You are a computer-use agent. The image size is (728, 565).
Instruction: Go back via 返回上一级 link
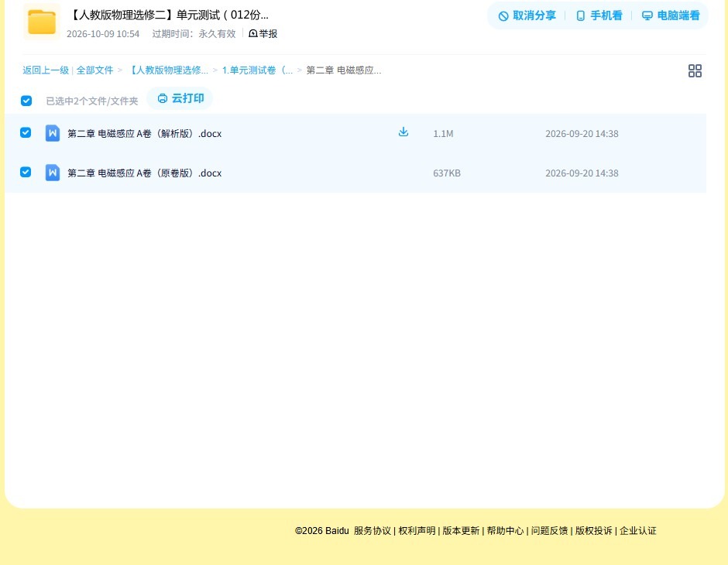click(x=46, y=70)
